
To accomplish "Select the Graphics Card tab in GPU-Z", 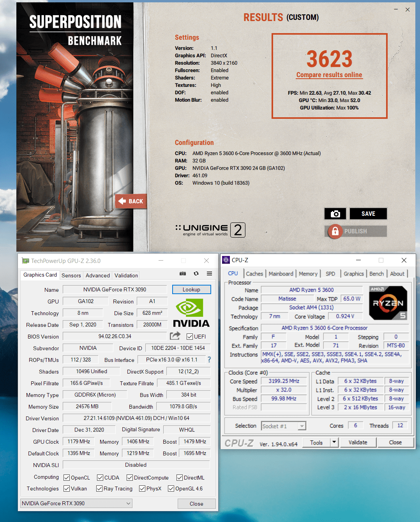I will point(40,275).
